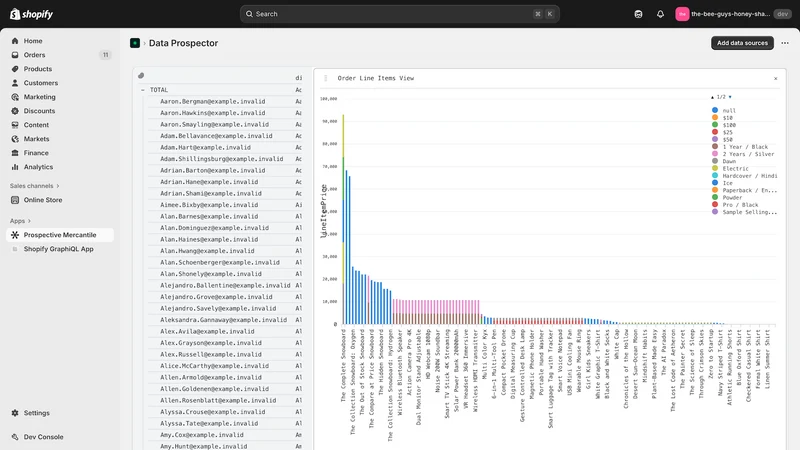The height and width of the screenshot is (450, 800).
Task: Click the Online Store icon
Action: pyautogui.click(x=15, y=200)
